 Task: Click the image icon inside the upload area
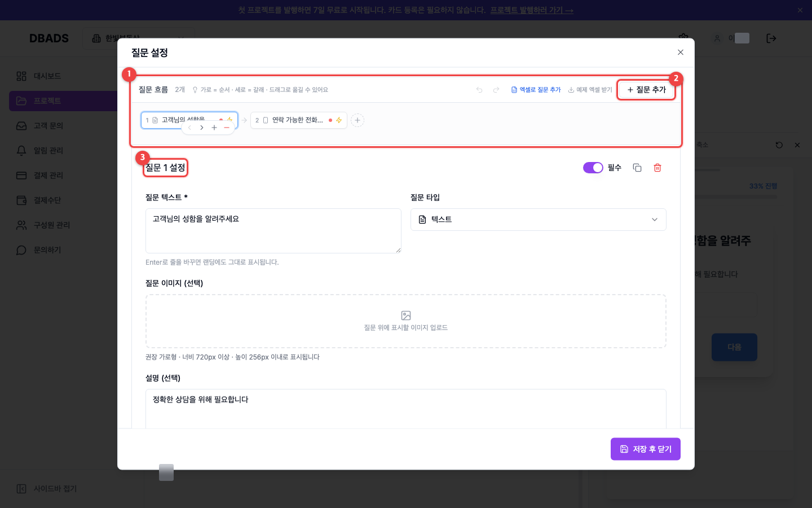click(406, 316)
